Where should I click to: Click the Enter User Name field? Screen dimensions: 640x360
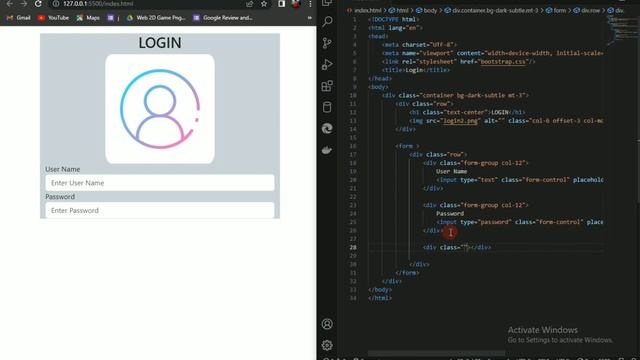click(x=160, y=183)
